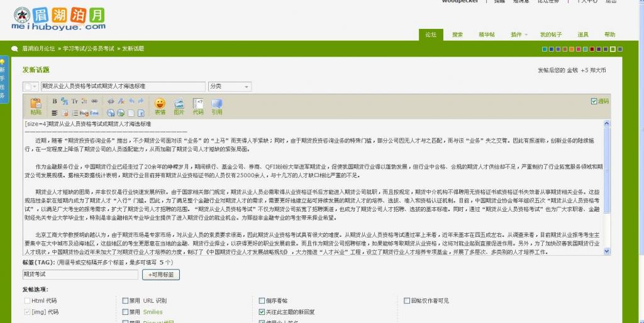This screenshot has width=644, height=323.
Task: Toggle bold formatting with the B icon
Action: (55, 101)
